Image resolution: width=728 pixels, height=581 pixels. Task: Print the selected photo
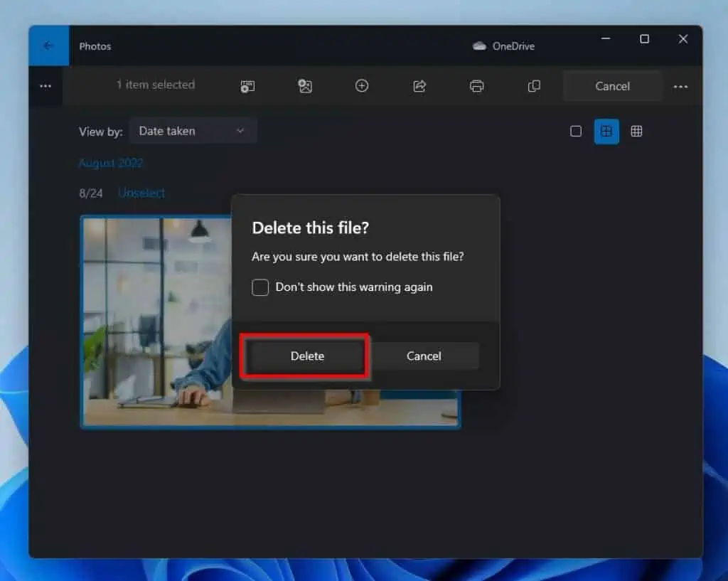tap(477, 86)
